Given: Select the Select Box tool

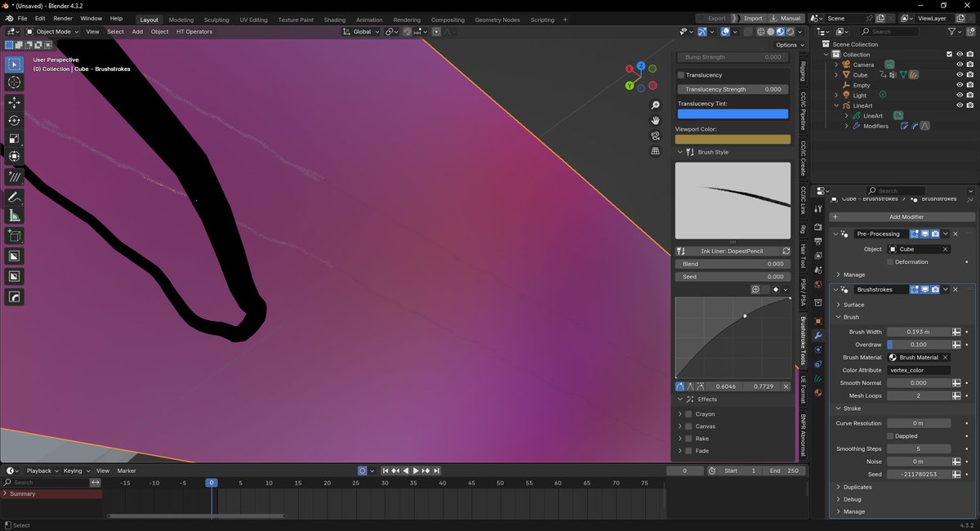Looking at the screenshot, I should (x=14, y=64).
